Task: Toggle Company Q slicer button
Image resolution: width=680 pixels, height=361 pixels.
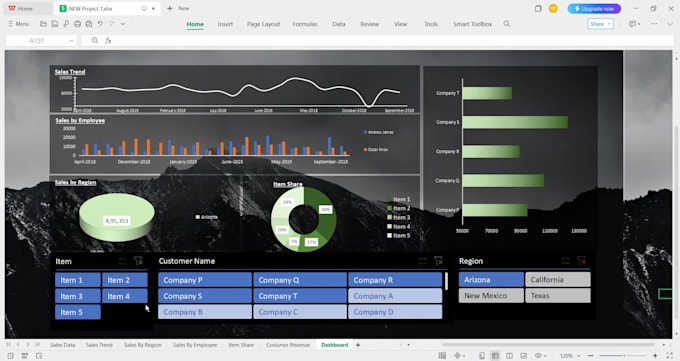Action: coord(300,280)
